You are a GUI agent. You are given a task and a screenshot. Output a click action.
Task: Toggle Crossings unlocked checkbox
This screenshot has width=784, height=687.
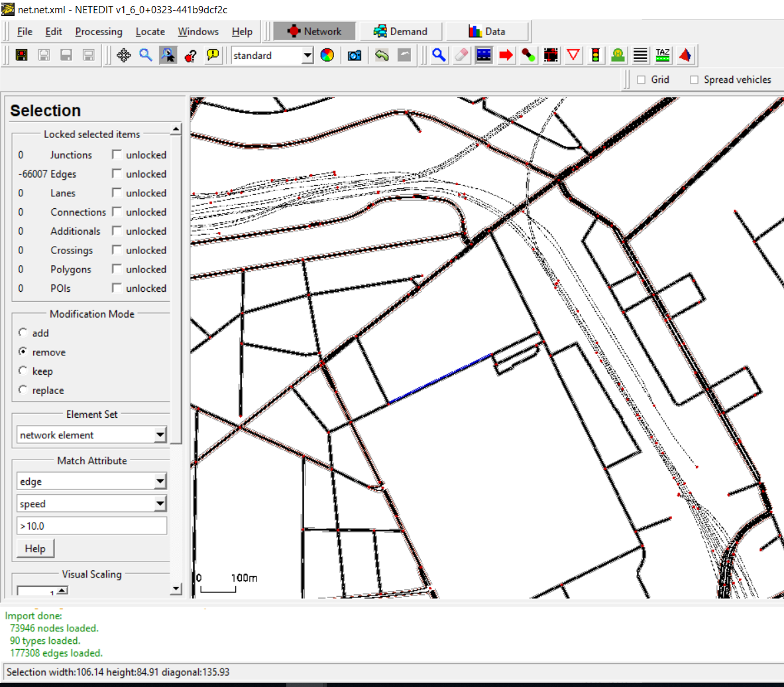[117, 250]
